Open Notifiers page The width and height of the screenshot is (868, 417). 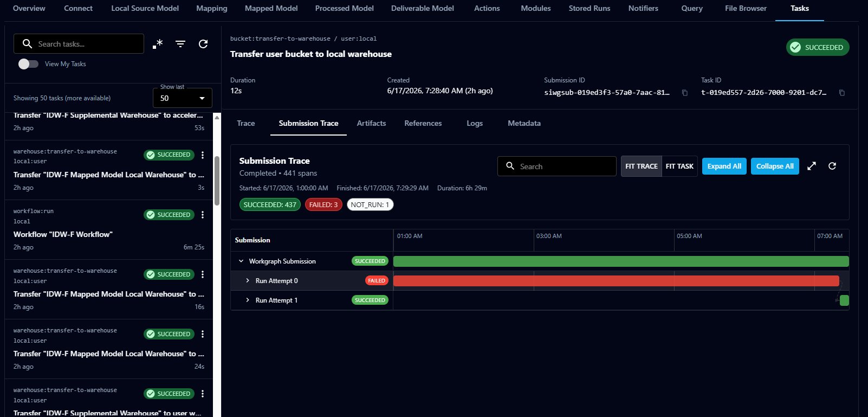[x=643, y=8]
